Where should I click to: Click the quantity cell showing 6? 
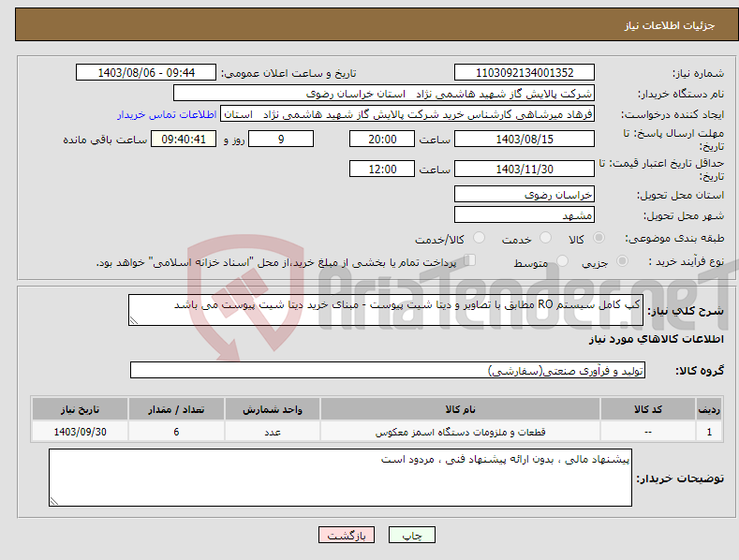coord(176,432)
